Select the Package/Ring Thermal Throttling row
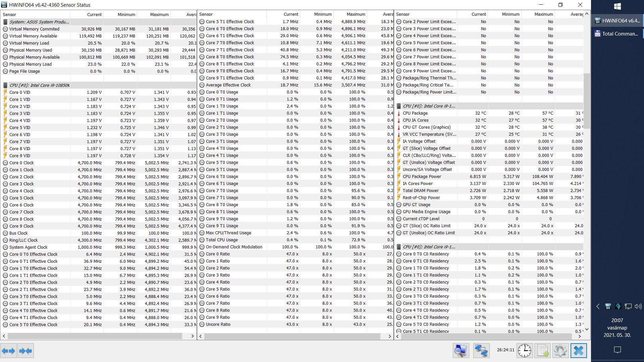Screen dimensions: 644x362 [489, 78]
